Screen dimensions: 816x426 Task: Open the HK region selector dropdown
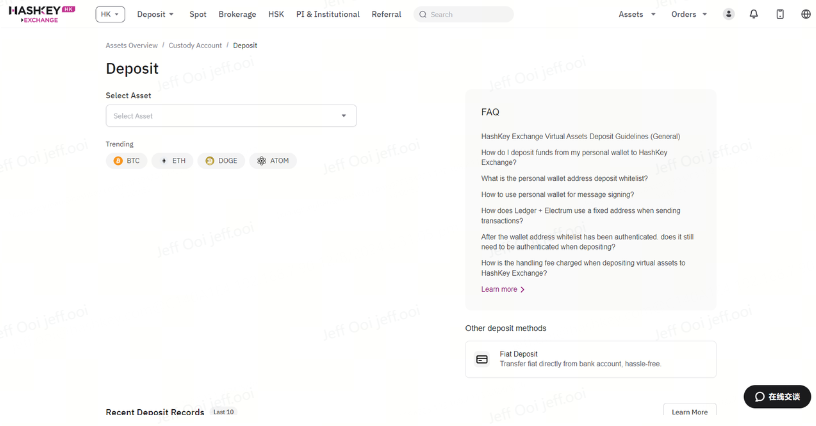[110, 14]
